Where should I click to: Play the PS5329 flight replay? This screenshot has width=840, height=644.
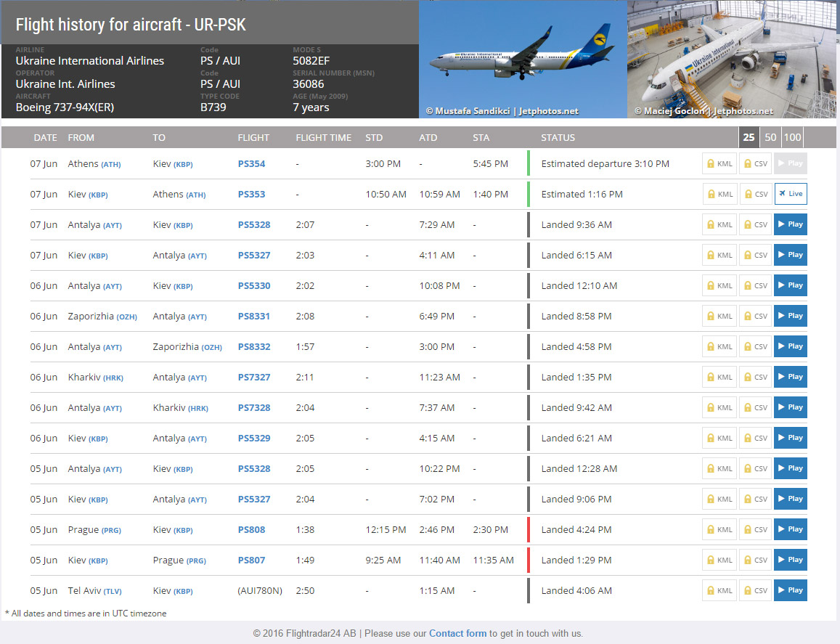(x=790, y=439)
